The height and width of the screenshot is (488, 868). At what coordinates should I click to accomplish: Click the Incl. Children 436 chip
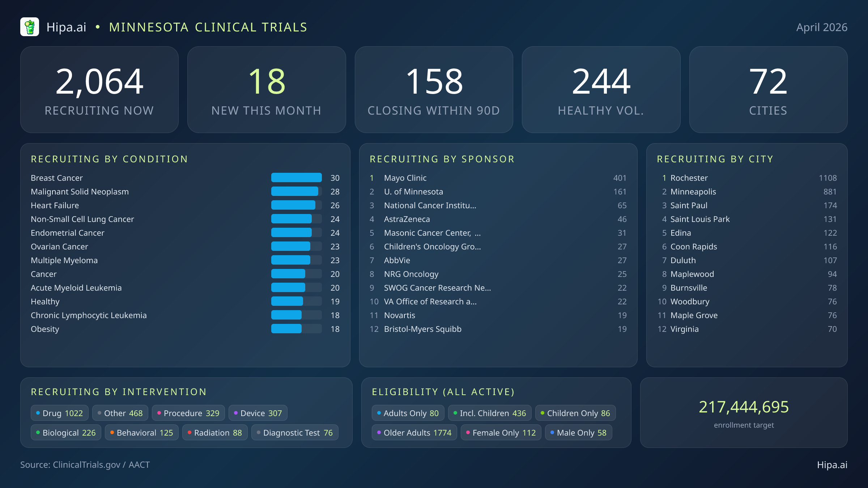(490, 413)
